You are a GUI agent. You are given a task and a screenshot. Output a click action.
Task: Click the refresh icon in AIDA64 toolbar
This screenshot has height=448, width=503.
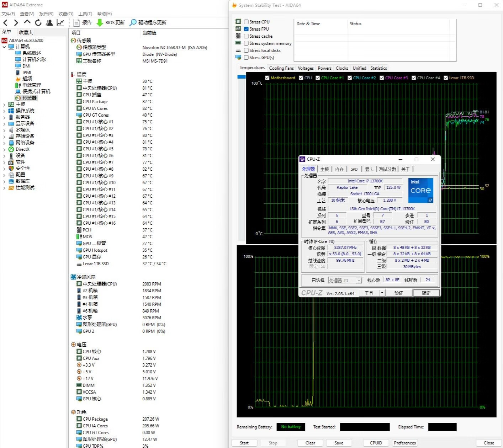(38, 23)
